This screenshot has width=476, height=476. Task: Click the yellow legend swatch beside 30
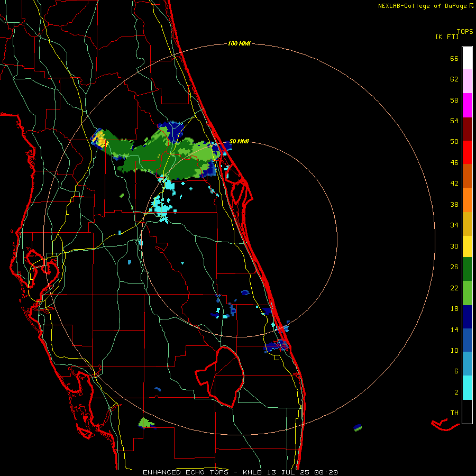pyautogui.click(x=467, y=246)
